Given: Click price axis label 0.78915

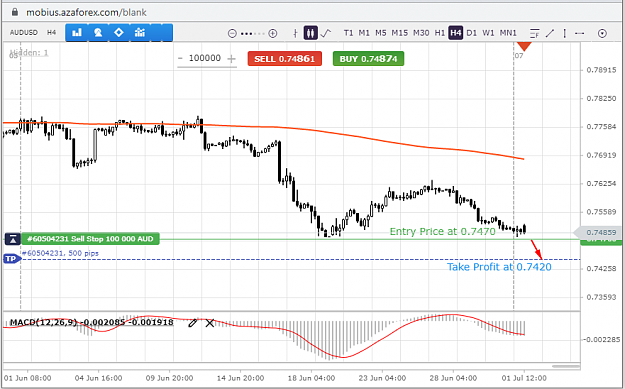Looking at the screenshot, I should point(601,70).
